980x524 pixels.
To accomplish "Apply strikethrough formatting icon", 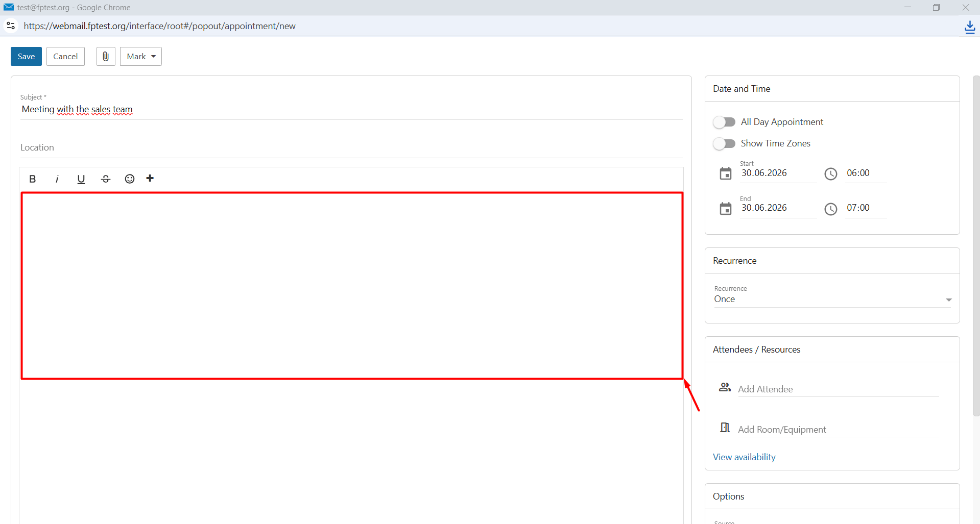I will (106, 179).
